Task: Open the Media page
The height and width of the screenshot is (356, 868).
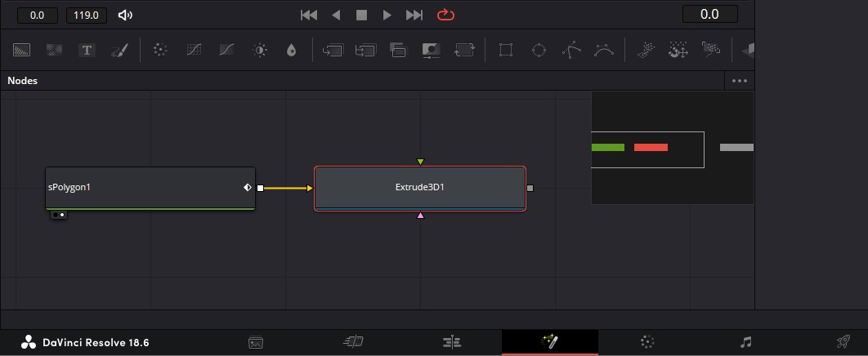Action: [x=256, y=342]
